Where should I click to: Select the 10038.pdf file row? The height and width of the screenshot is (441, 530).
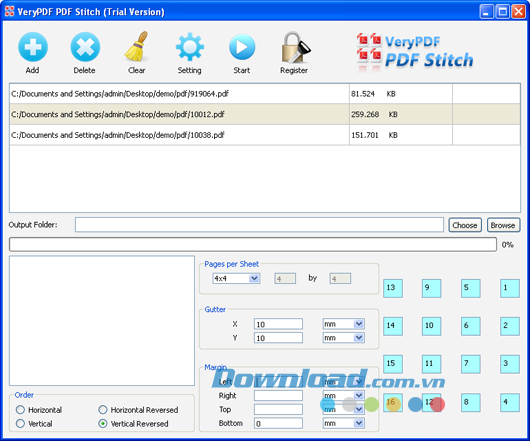pos(265,135)
